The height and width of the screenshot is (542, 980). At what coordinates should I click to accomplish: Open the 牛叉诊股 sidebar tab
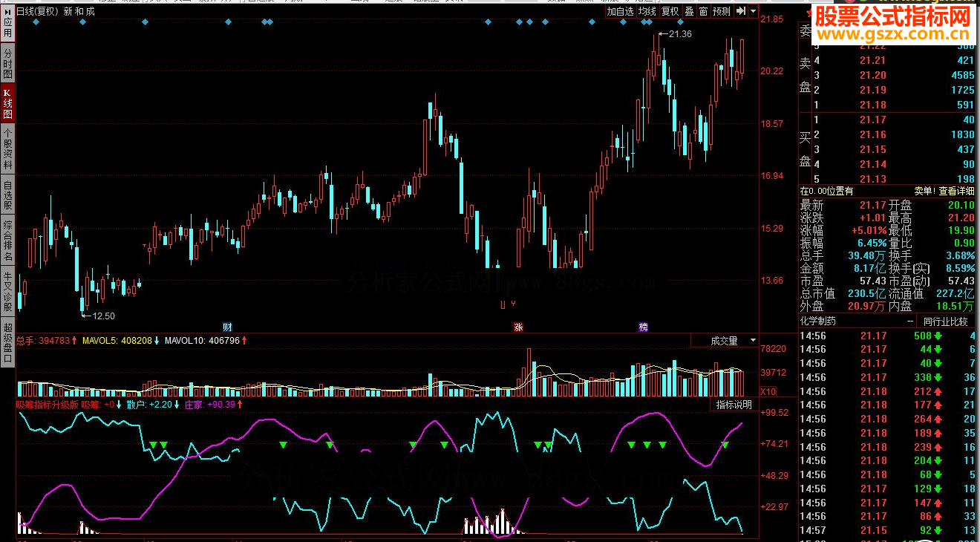pos(7,291)
